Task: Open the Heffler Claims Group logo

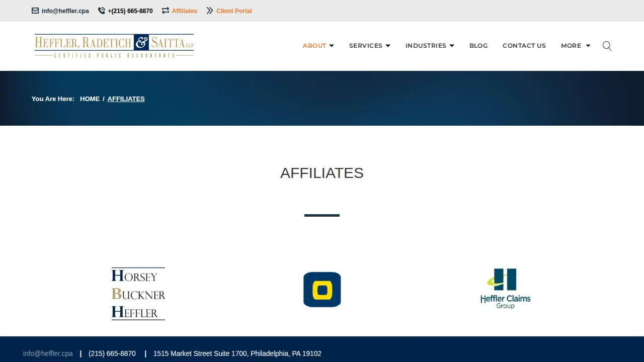Action: pyautogui.click(x=506, y=289)
